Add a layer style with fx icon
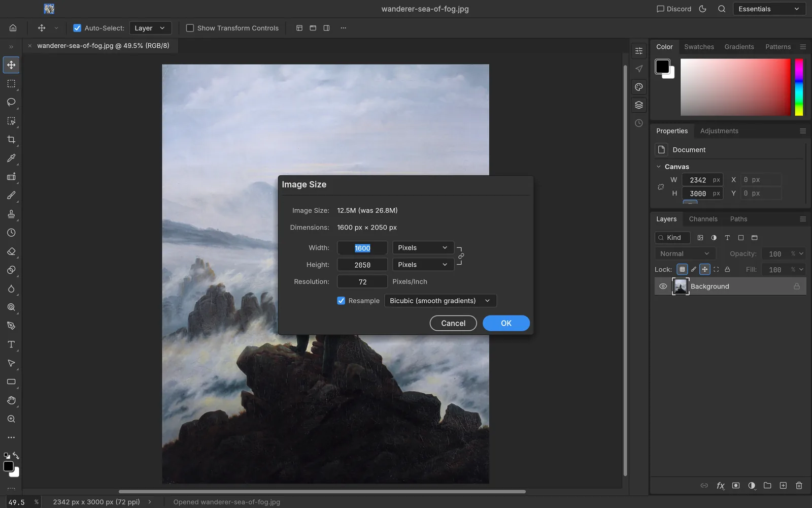 click(x=720, y=486)
